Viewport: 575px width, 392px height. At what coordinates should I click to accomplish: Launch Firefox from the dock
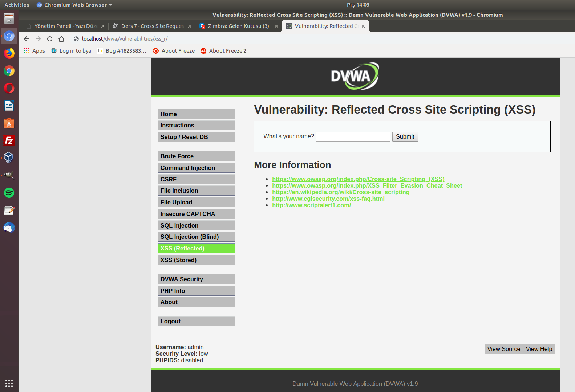pyautogui.click(x=9, y=53)
